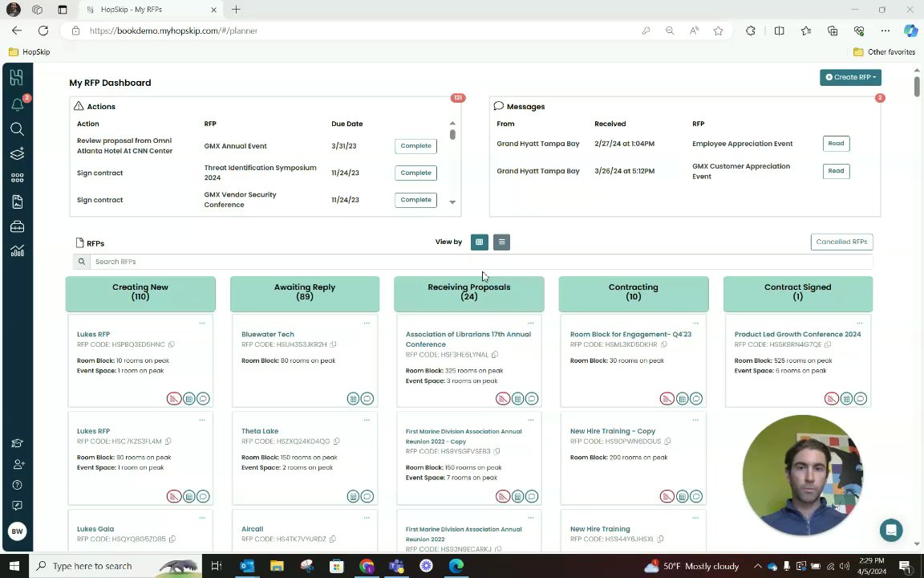This screenshot has height=578, width=924.
Task: Open the options menu on the New Hire Training - Copy card
Action: 695,420
